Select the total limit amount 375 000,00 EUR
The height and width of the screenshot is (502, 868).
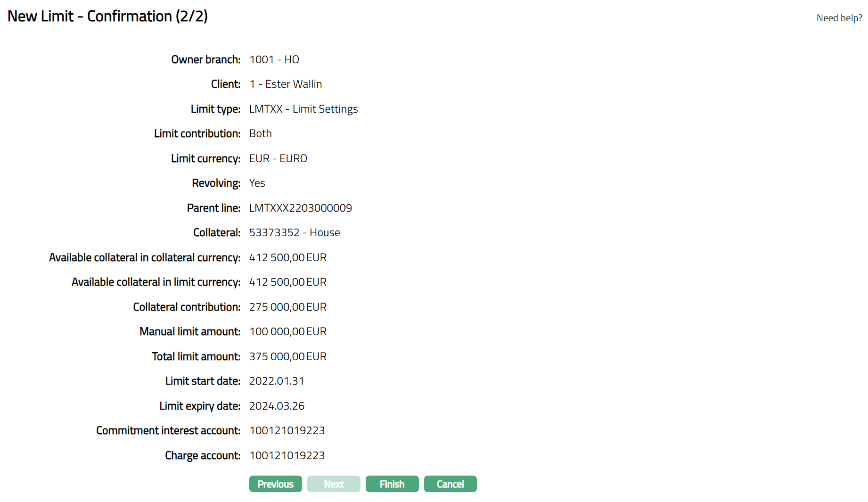[287, 356]
